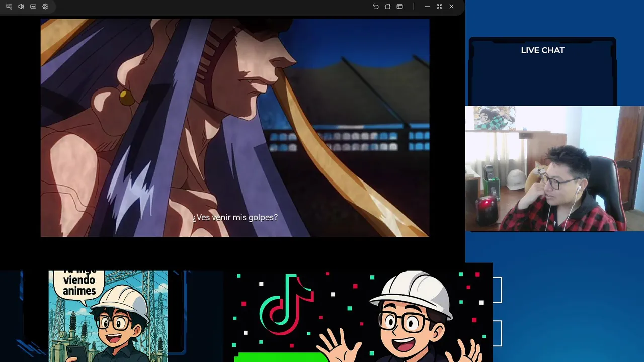Click the green bar under TikTok logo
The width and height of the screenshot is (644, 362).
(x=282, y=357)
